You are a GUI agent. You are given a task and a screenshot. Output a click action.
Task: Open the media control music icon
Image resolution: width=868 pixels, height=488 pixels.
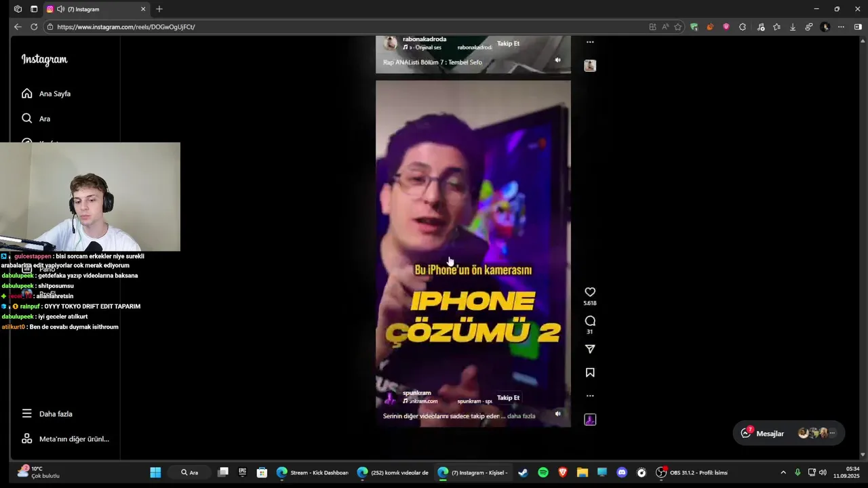(760, 27)
